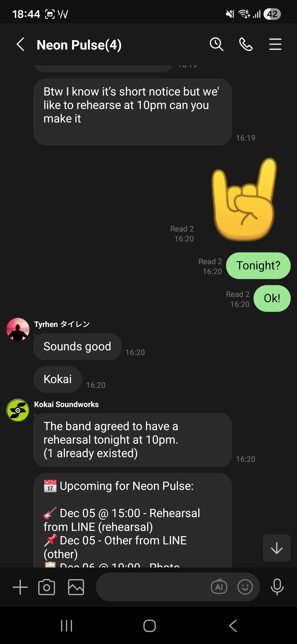Open Kokai Soundworks profile avatar
297x644 pixels.
[x=18, y=410]
